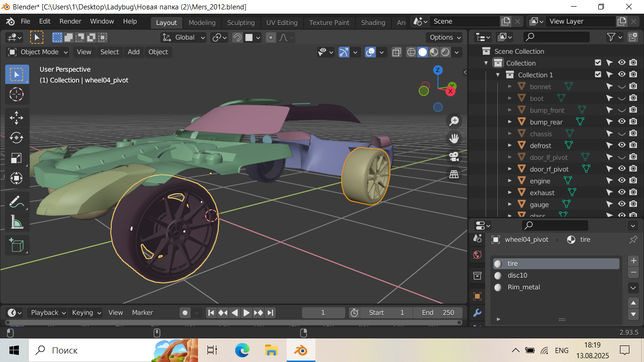The image size is (644, 362).
Task: Hide the bump_rear object in viewport
Action: [621, 122]
